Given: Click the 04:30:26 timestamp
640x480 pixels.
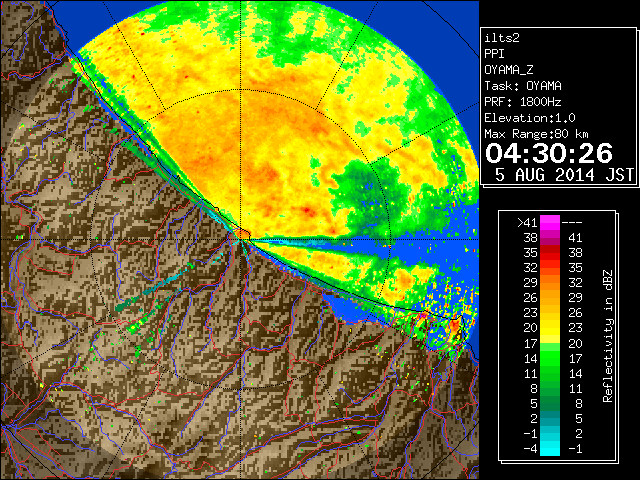Looking at the screenshot, I should click(x=549, y=153).
